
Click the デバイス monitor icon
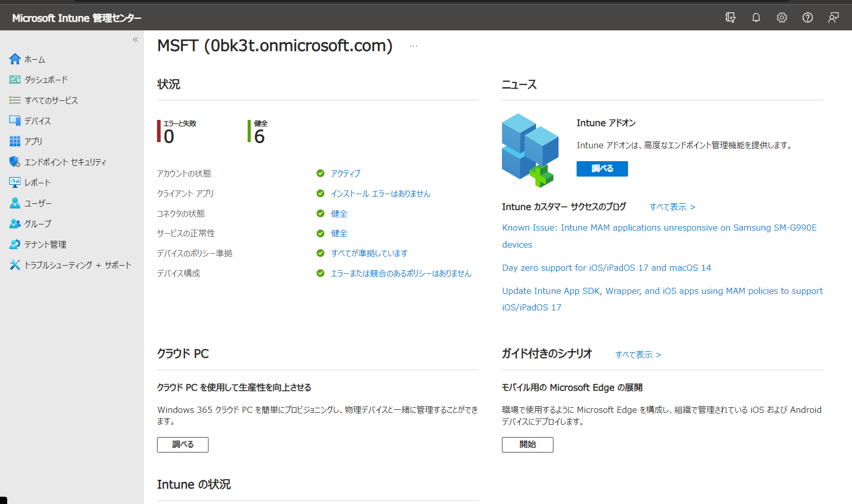[15, 121]
